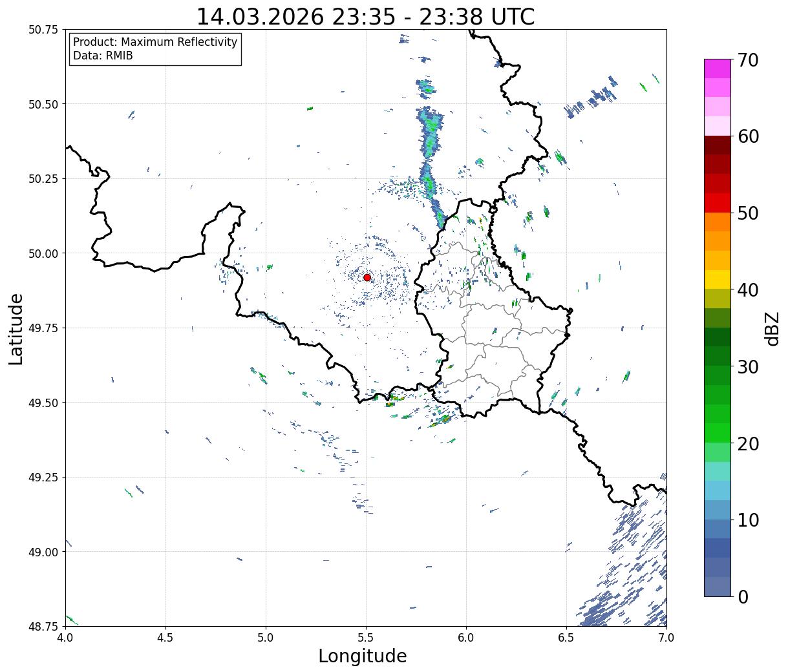Click the longitude tick label 7.0
Viewport: 788px width, 672px height.
pos(666,637)
